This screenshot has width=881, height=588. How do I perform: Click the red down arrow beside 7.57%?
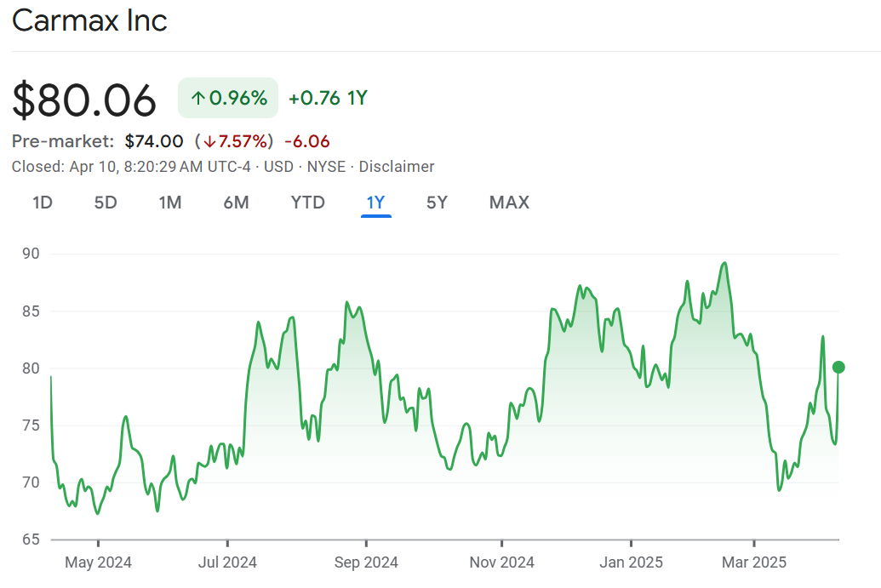click(209, 141)
